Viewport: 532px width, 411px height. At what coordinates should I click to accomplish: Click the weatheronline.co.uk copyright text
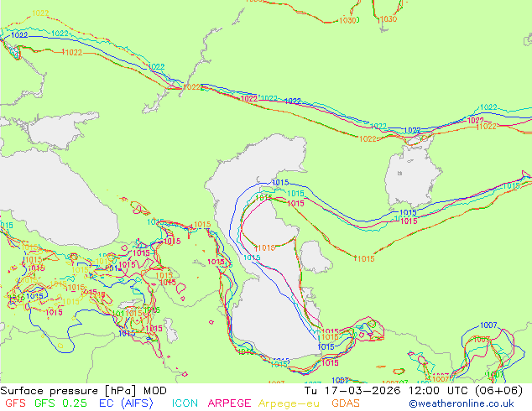click(x=462, y=403)
